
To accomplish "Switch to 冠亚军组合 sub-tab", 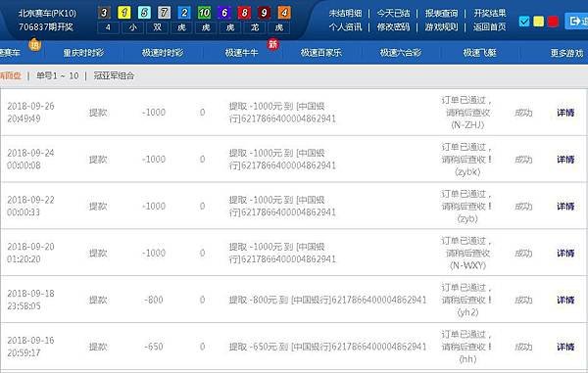I will [114, 75].
